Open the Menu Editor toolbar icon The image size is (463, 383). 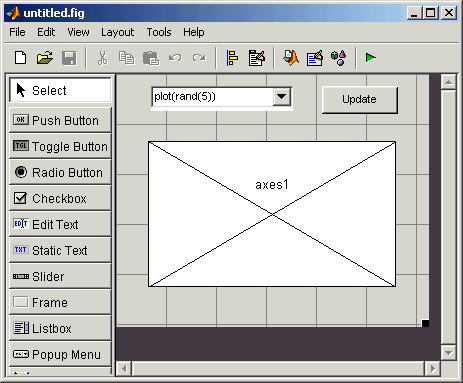(257, 58)
